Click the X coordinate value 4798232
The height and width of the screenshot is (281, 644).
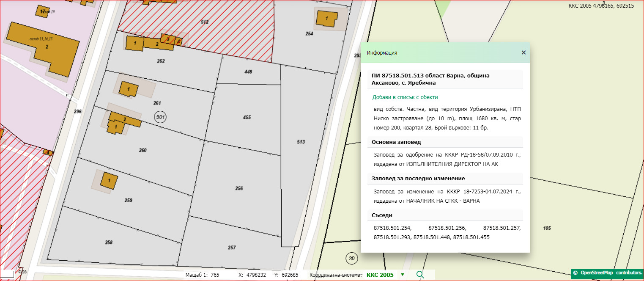tap(257, 275)
